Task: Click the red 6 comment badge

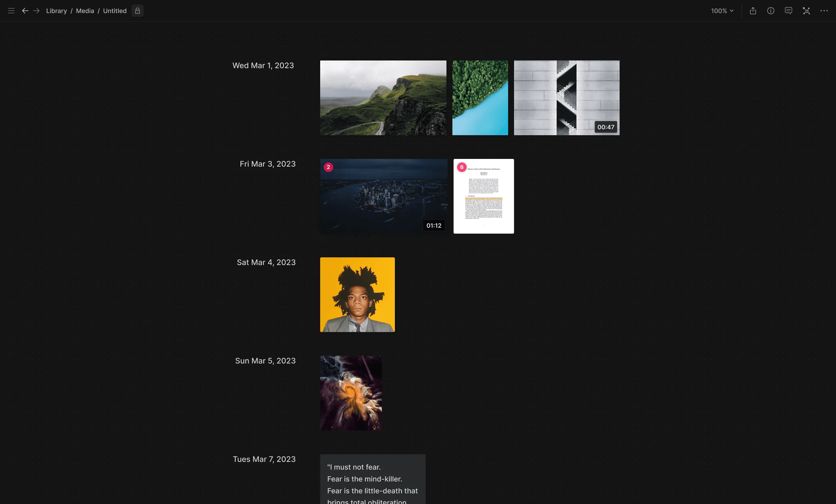Action: click(461, 167)
